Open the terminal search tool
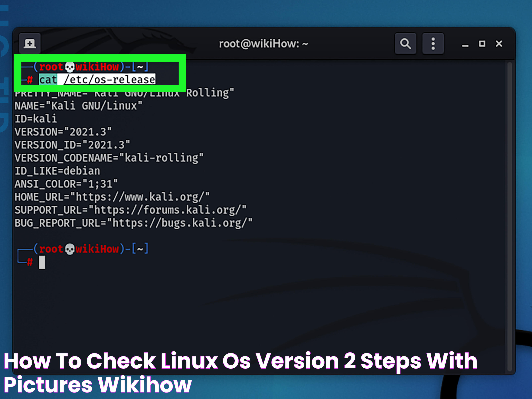 coord(405,44)
